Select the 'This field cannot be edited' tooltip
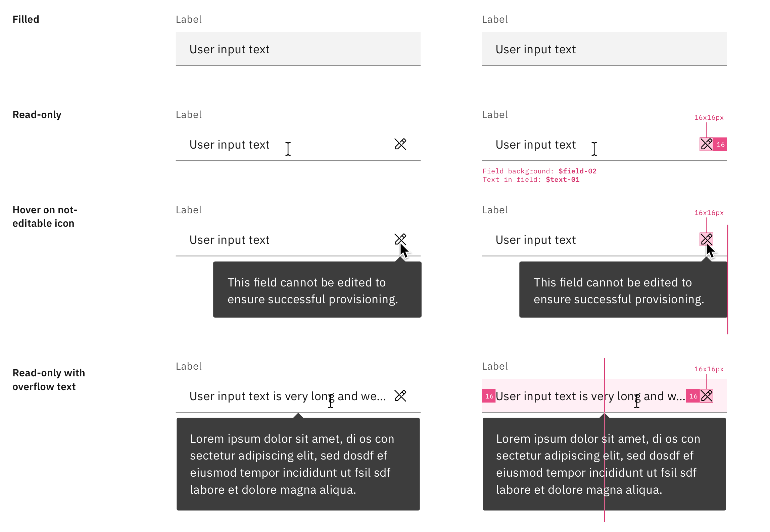Image resolution: width=770 pixels, height=532 pixels. pyautogui.click(x=317, y=290)
